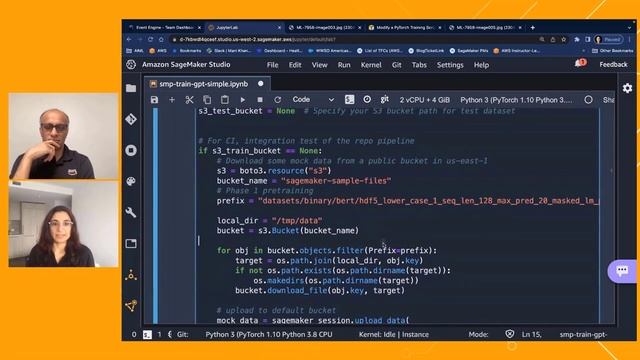The width and height of the screenshot is (640, 360).
Task: Insert a cell below with plus icon
Action: pyautogui.click(x=172, y=100)
